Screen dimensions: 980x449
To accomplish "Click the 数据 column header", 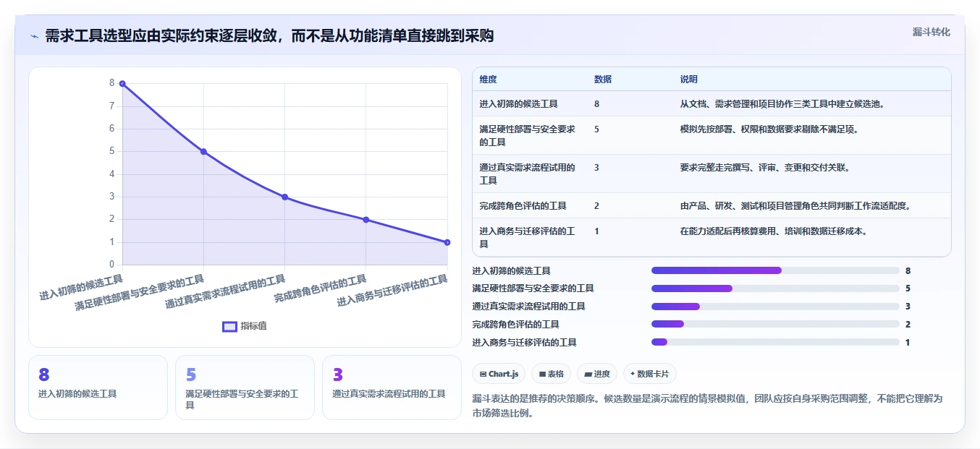I will coord(602,80).
